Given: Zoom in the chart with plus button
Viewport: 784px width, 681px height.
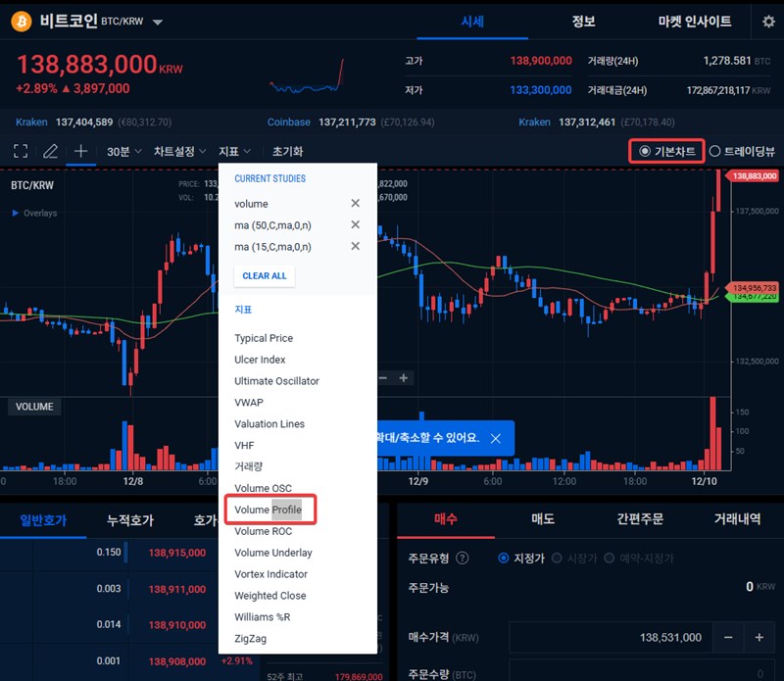Looking at the screenshot, I should pyautogui.click(x=403, y=377).
